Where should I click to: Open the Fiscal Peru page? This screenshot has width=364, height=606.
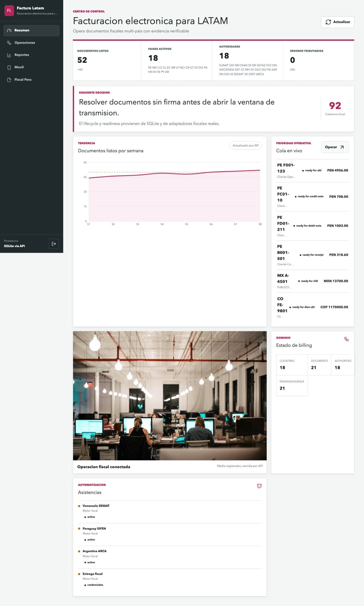pyautogui.click(x=31, y=80)
